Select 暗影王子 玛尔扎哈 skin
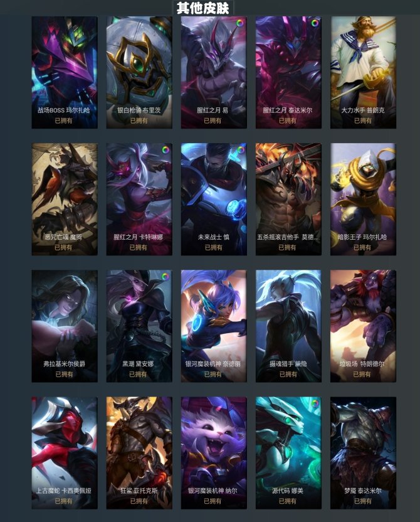Image resolution: width=420 pixels, height=522 pixels. tap(363, 200)
